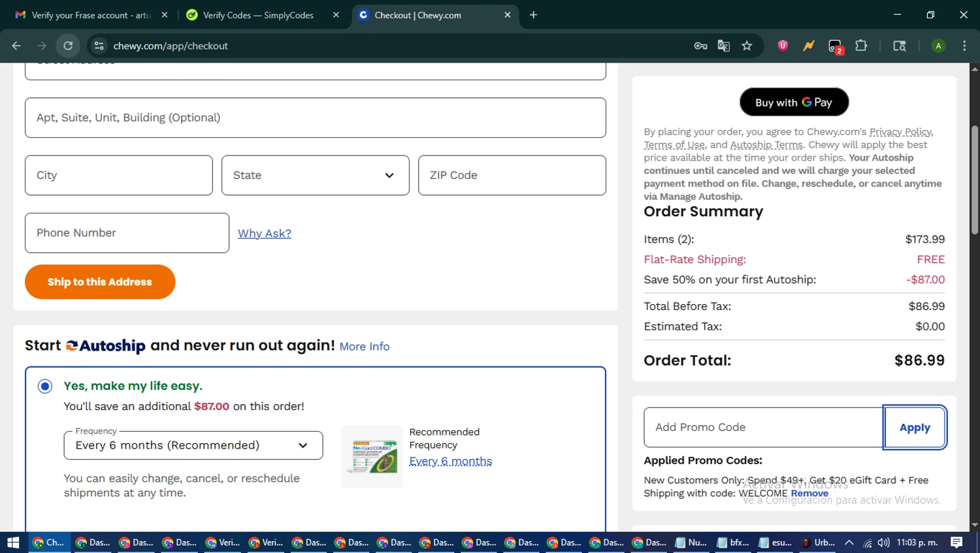Open the first Veri... Chrome taskbar window
980x553 pixels.
click(x=222, y=543)
